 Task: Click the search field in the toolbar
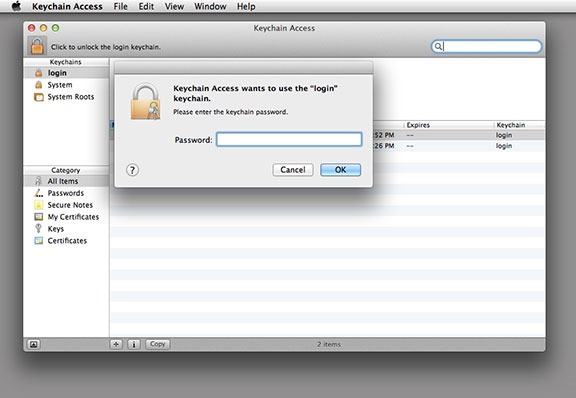click(486, 46)
